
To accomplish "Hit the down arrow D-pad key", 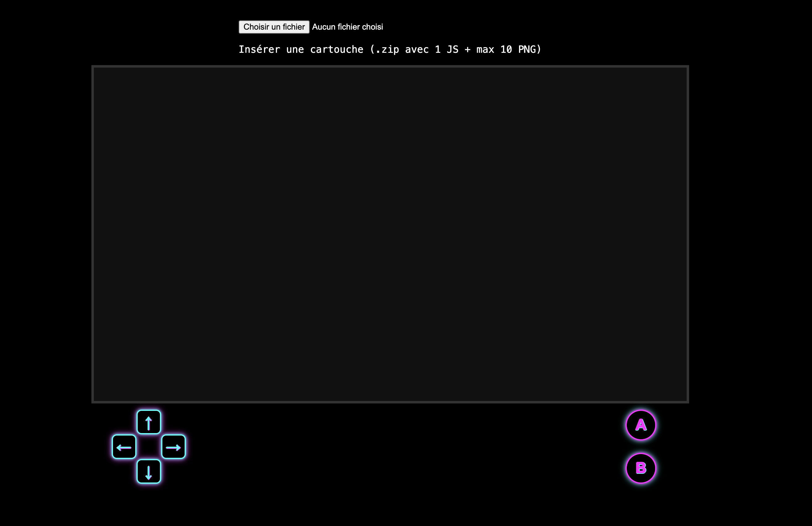I will click(x=149, y=471).
